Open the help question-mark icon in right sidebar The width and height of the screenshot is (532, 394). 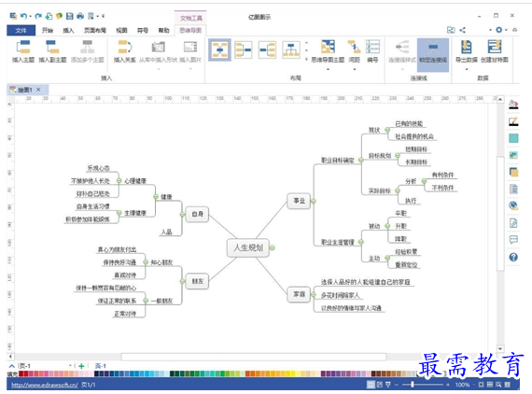tap(513, 258)
